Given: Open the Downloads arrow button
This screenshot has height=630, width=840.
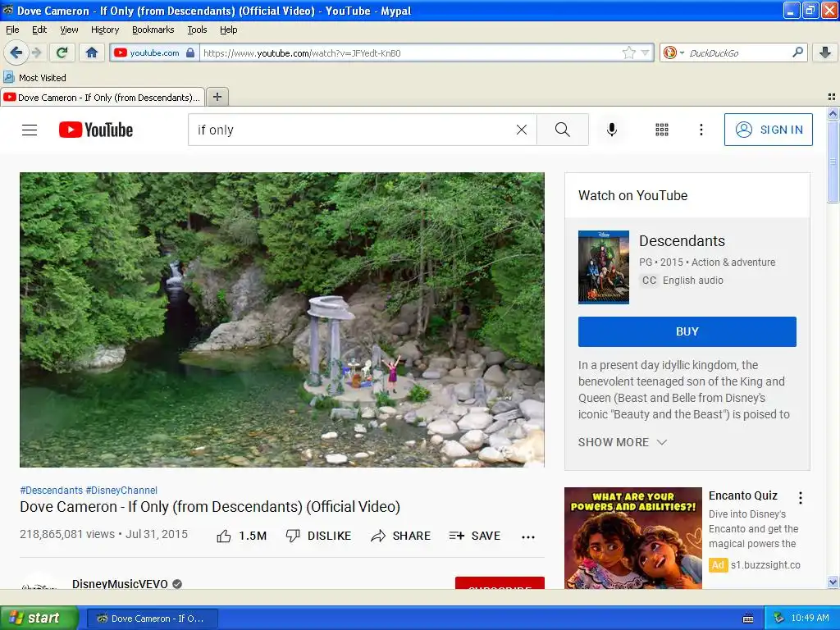Looking at the screenshot, I should tap(825, 52).
